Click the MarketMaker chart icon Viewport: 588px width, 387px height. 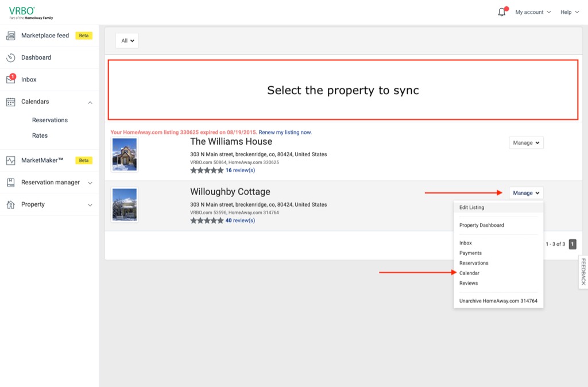pyautogui.click(x=10, y=161)
